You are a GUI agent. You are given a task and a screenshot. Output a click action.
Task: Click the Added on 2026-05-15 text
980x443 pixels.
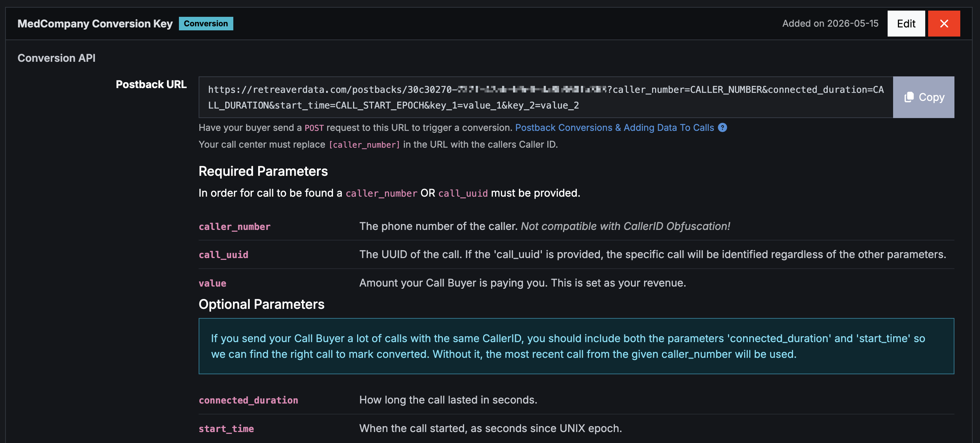pyautogui.click(x=830, y=24)
